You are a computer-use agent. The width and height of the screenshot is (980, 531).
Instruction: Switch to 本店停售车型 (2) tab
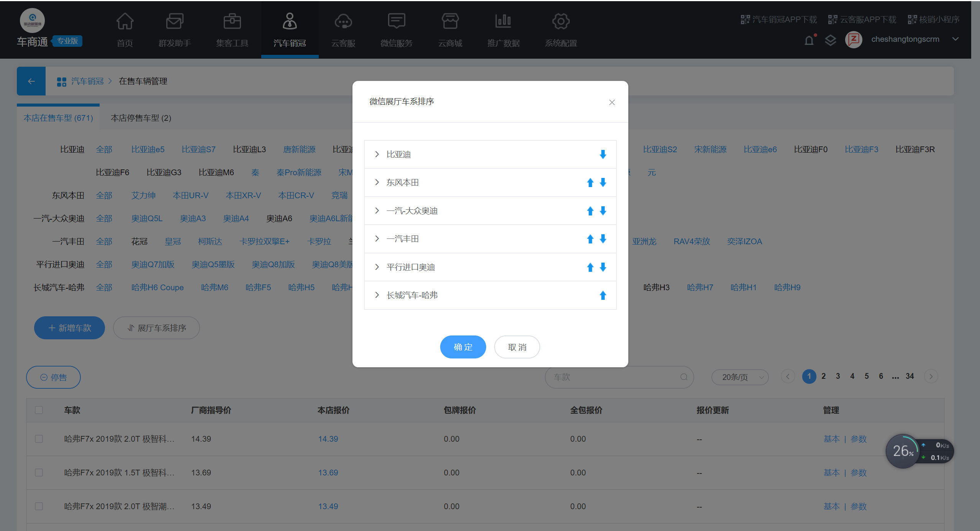(x=141, y=118)
